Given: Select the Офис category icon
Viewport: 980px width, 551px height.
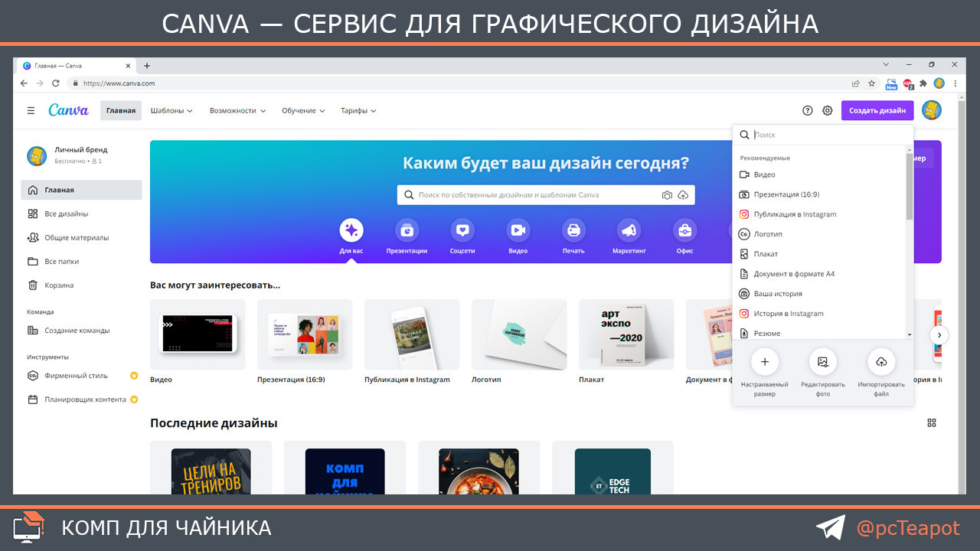Looking at the screenshot, I should (x=684, y=230).
